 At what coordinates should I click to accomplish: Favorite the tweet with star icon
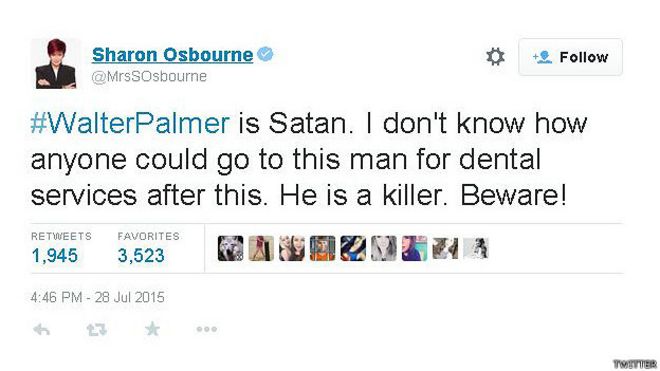tap(152, 329)
